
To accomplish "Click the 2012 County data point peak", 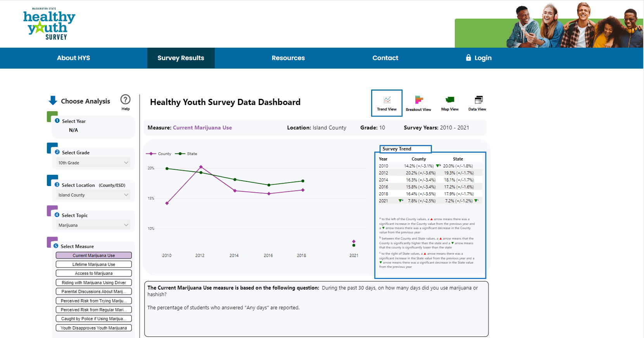I will coord(201,167).
